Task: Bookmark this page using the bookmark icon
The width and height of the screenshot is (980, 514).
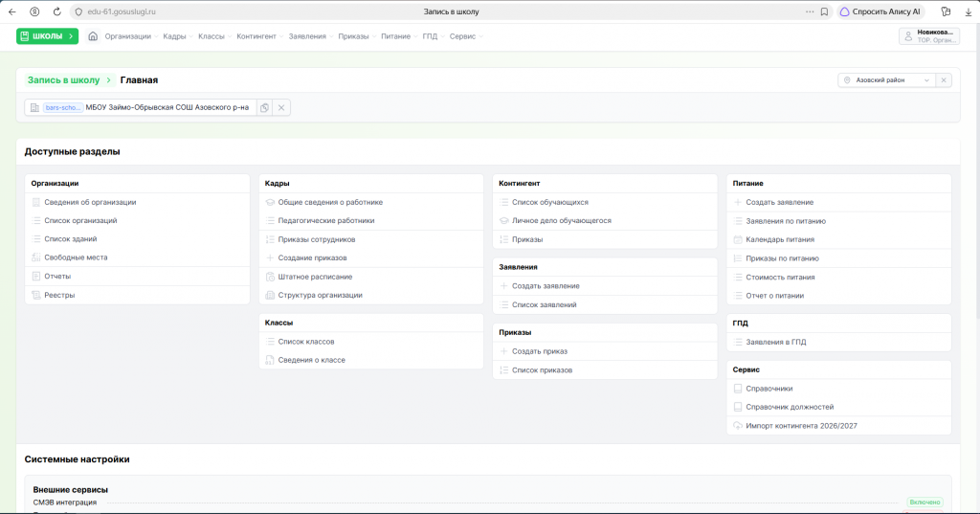Action: (x=824, y=11)
